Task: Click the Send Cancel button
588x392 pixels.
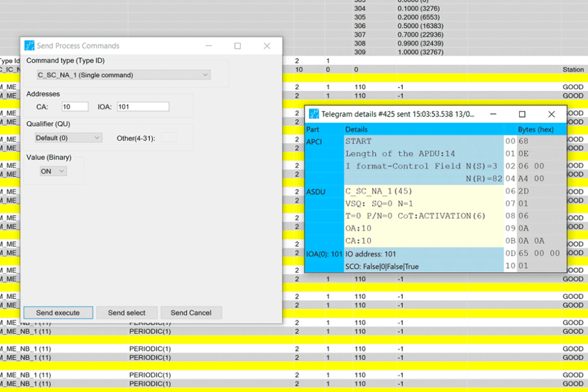Action: click(x=191, y=312)
